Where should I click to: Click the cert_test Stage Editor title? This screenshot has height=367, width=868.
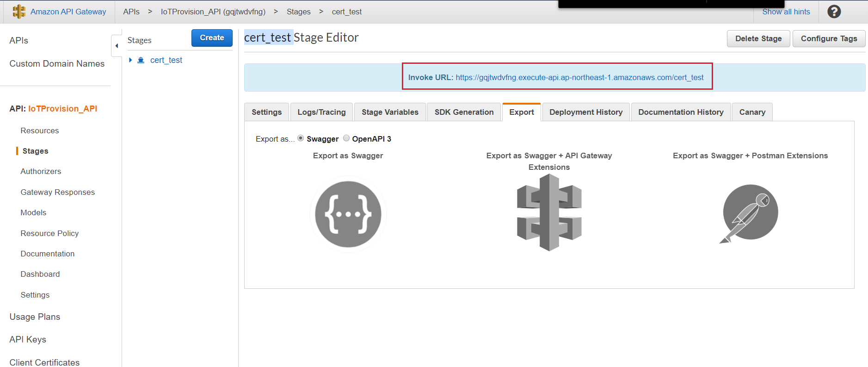pyautogui.click(x=301, y=37)
